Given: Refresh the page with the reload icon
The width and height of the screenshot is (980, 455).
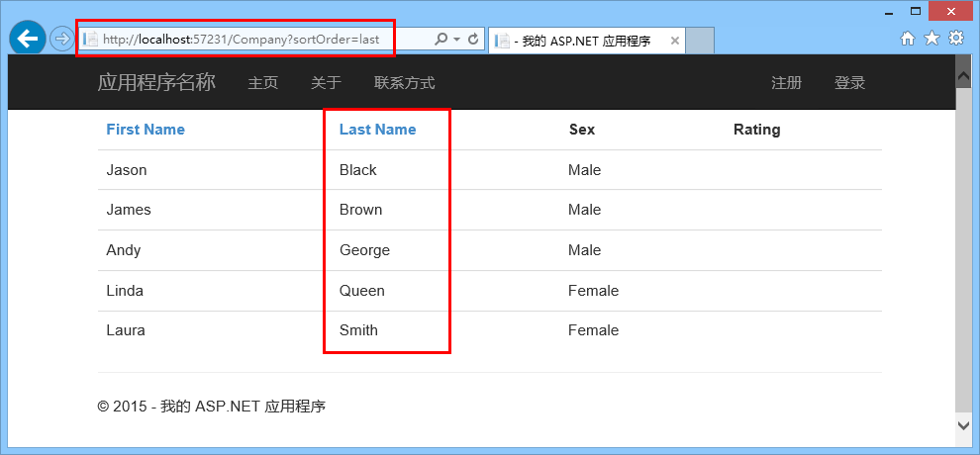Looking at the screenshot, I should click(473, 39).
